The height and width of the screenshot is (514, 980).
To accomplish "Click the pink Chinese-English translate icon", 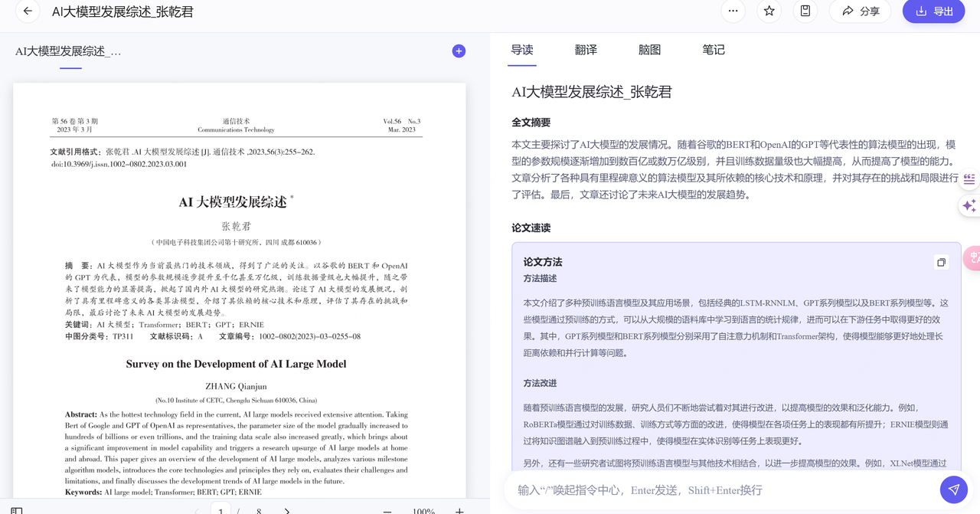I will (x=973, y=257).
